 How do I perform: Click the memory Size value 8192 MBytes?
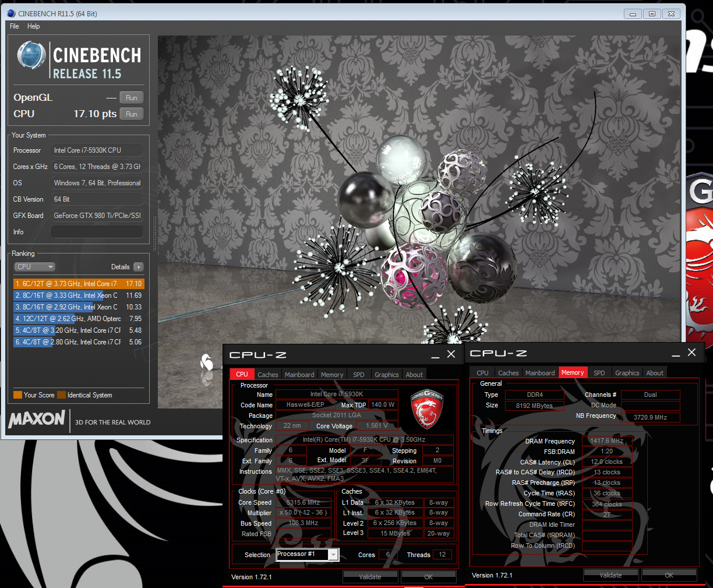[534, 406]
